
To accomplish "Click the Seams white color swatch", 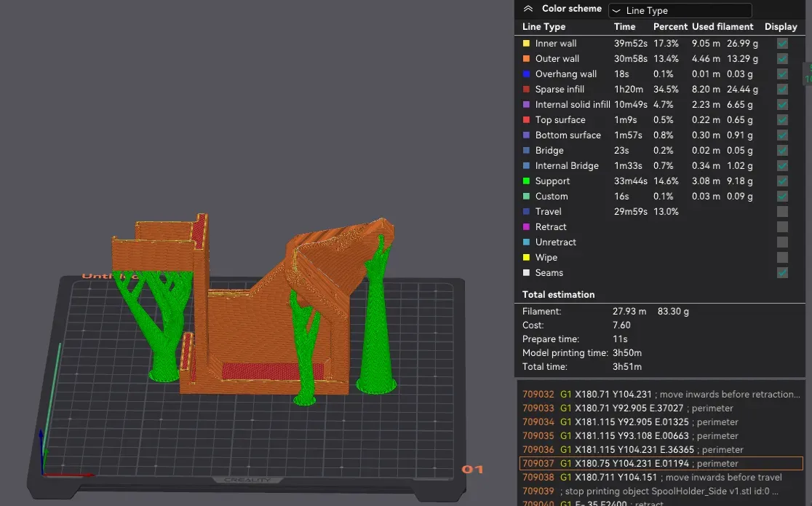I will [x=526, y=273].
